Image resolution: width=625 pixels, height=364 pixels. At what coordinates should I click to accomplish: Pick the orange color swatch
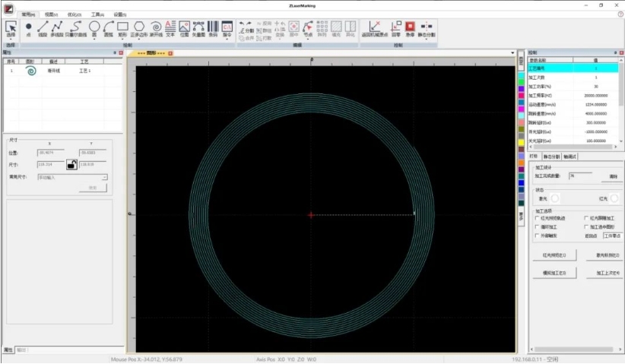tap(522, 163)
